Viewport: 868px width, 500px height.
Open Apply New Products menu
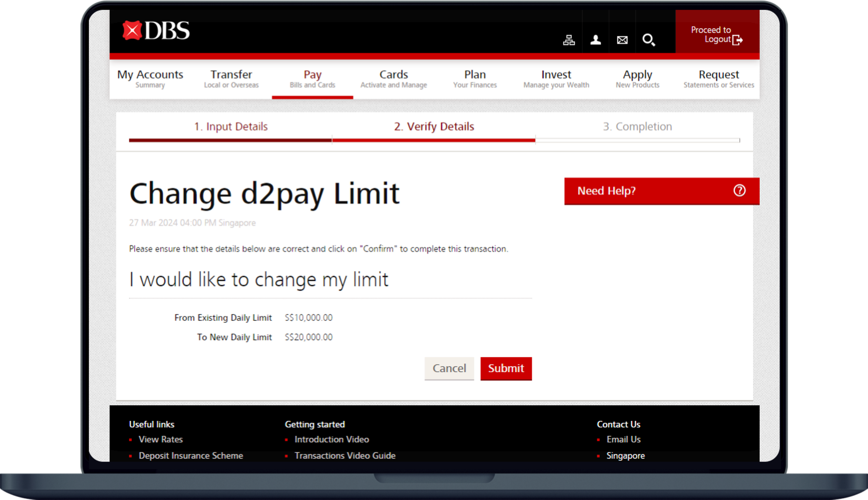click(x=637, y=79)
